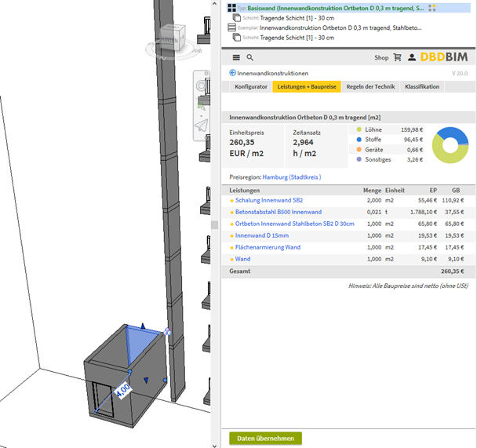Open the hamburger menu in DBD panel
The image size is (477, 448).
coord(235,57)
